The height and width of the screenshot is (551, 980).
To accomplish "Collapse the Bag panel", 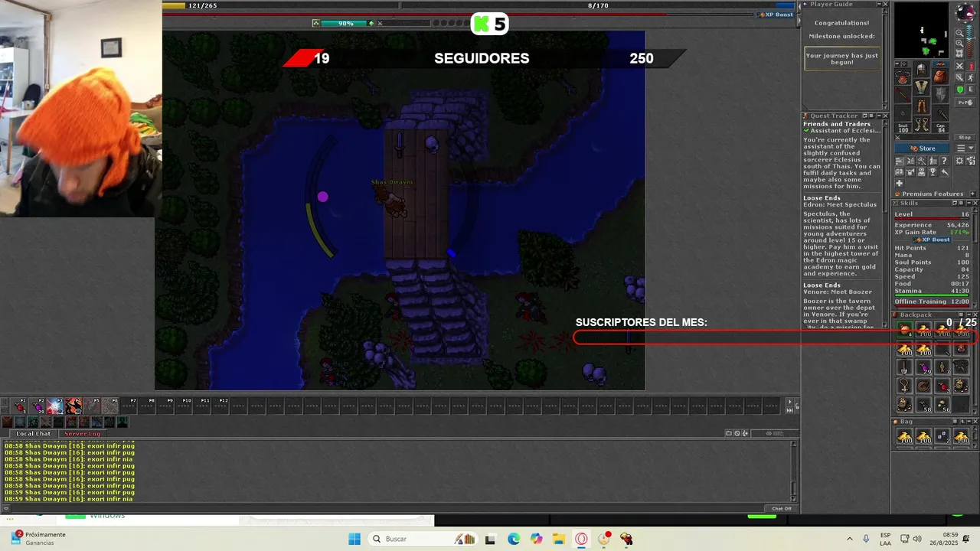I will tap(969, 422).
